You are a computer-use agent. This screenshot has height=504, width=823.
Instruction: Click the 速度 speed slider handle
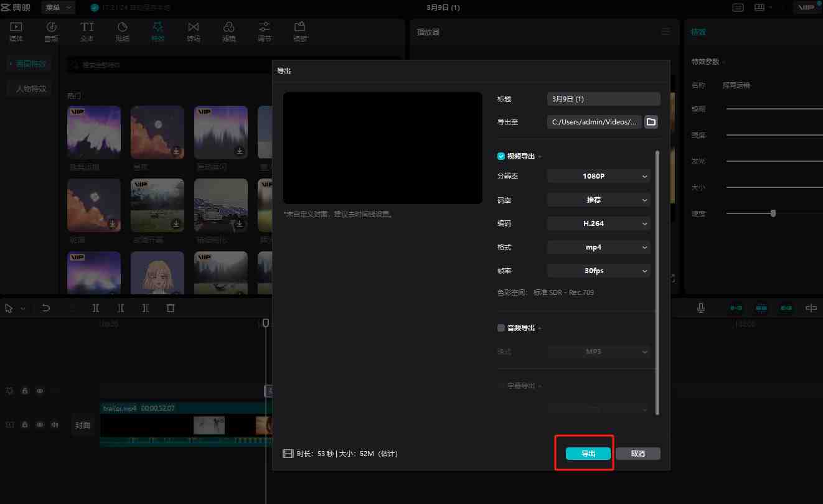click(x=773, y=213)
